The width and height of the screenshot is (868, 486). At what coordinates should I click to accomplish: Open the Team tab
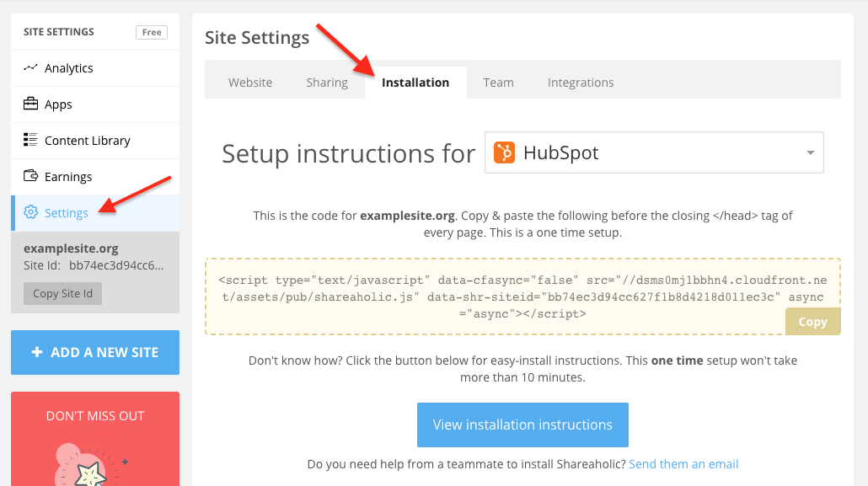point(498,83)
